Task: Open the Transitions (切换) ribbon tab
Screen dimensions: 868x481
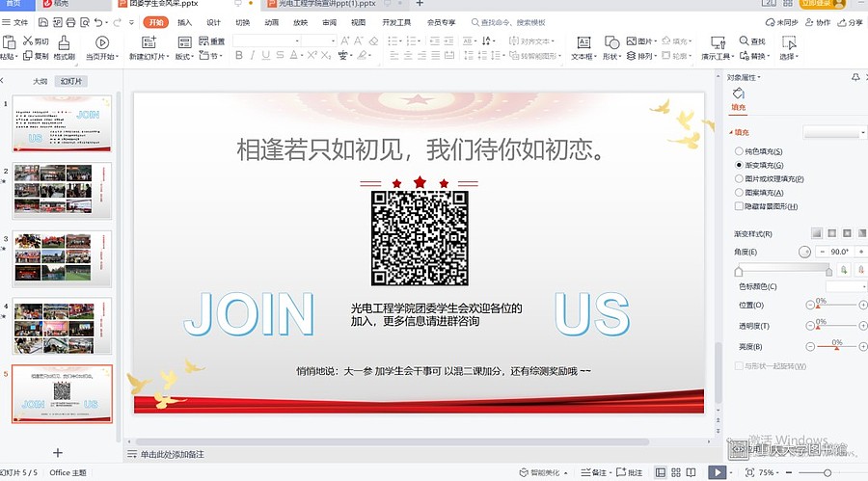Action: [242, 22]
